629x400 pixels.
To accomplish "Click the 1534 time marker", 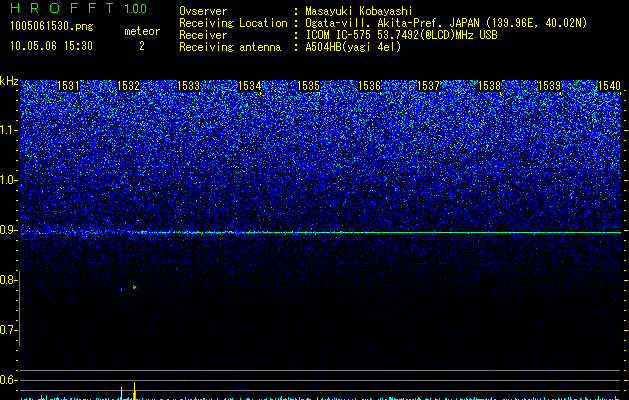I will pos(250,86).
